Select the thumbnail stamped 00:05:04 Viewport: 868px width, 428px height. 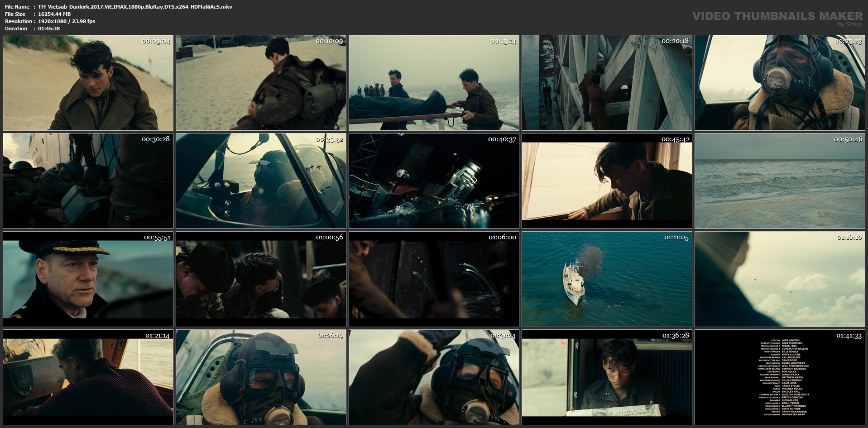coord(88,83)
